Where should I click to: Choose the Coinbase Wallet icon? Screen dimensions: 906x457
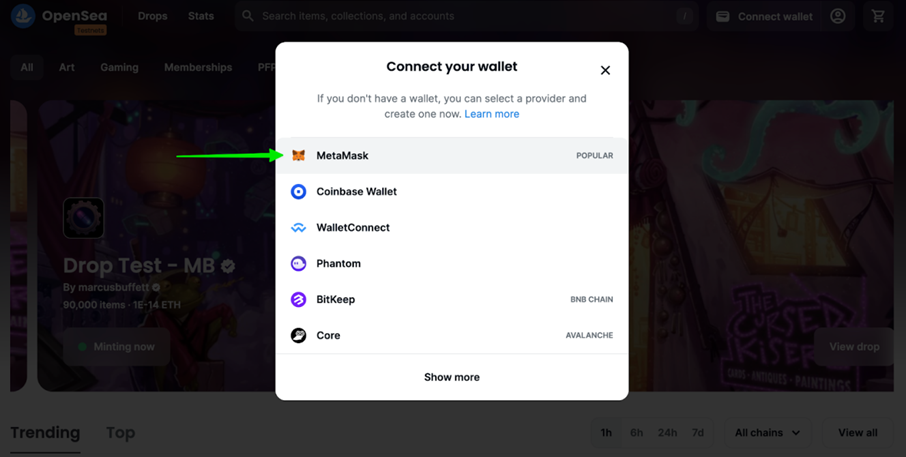tap(298, 191)
